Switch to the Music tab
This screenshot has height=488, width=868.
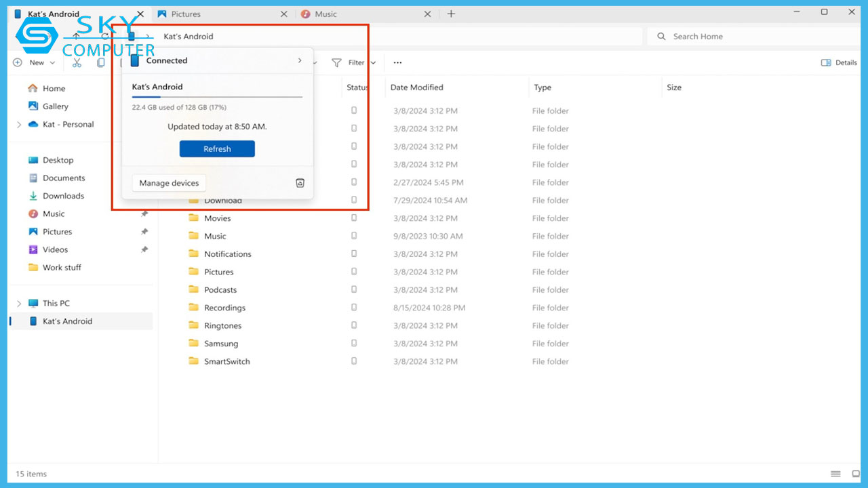[x=325, y=14]
